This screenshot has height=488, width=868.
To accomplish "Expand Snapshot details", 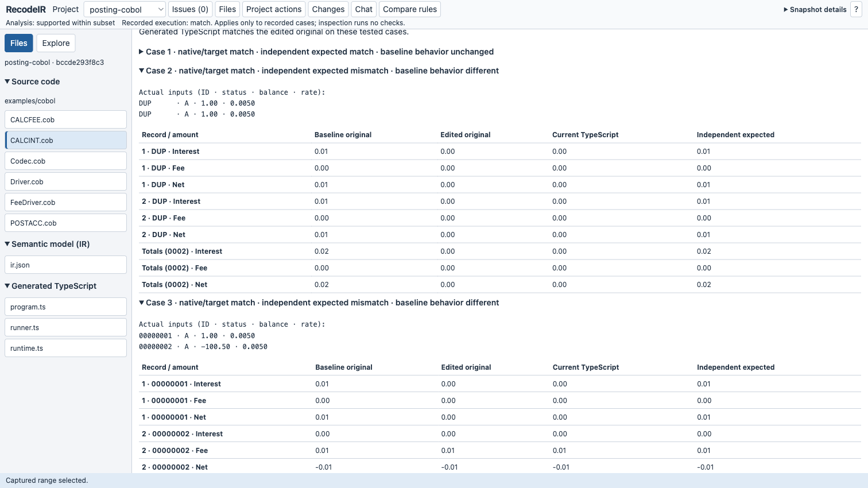I will pyautogui.click(x=815, y=10).
